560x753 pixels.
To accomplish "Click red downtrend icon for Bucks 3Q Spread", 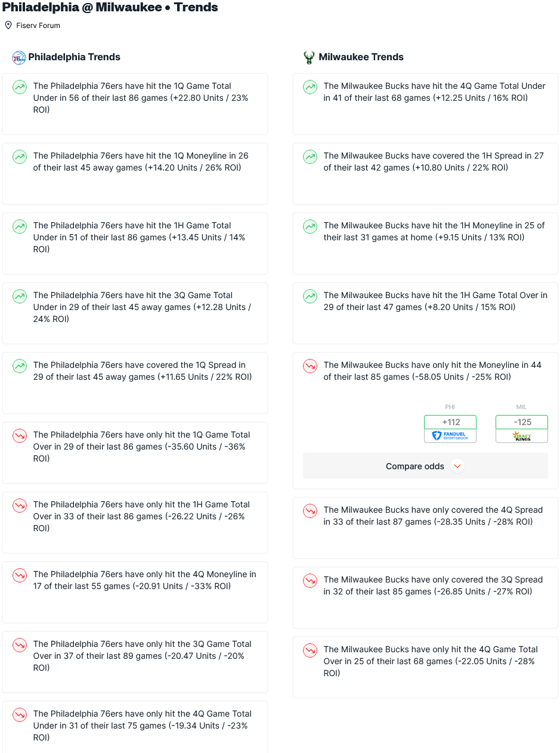I will pos(310,581).
